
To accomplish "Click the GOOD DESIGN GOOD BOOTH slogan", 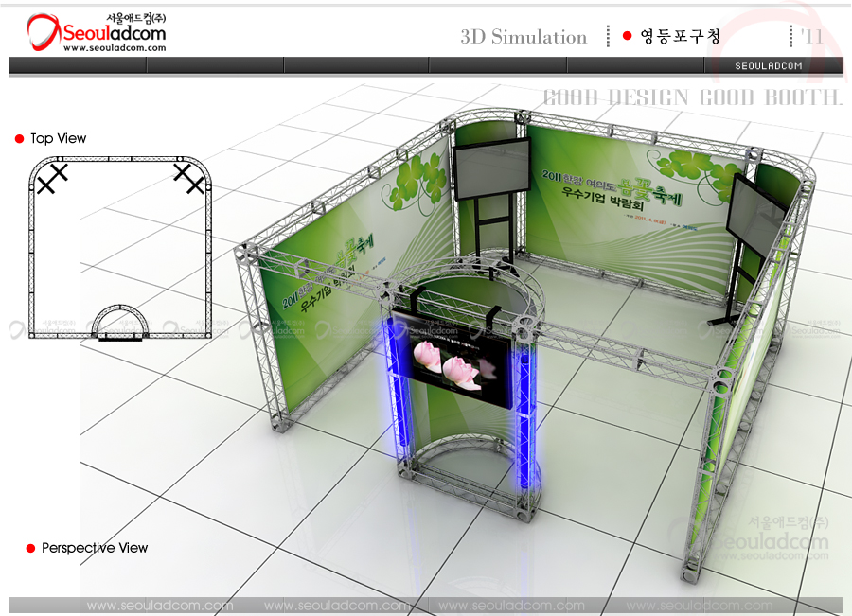I will pos(692,97).
